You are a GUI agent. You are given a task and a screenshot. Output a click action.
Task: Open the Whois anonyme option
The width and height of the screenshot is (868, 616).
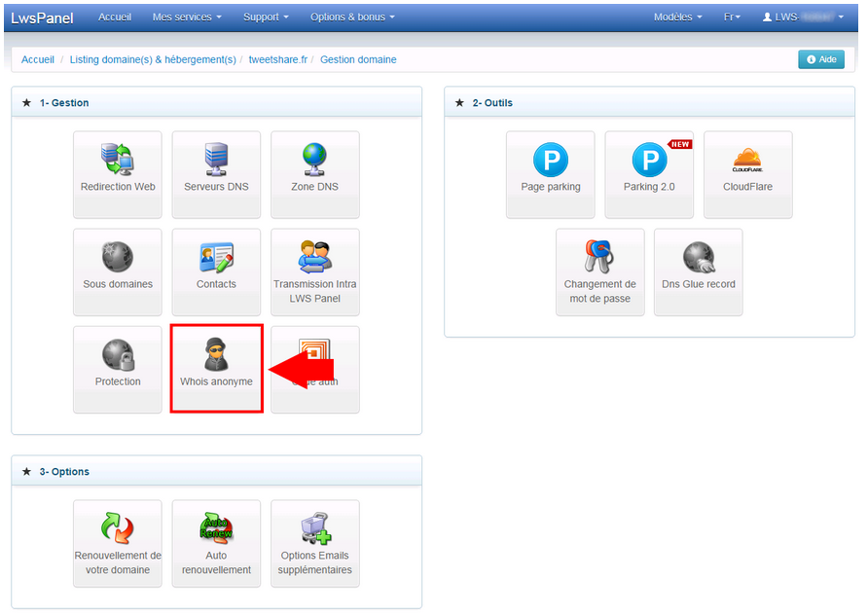tap(216, 369)
